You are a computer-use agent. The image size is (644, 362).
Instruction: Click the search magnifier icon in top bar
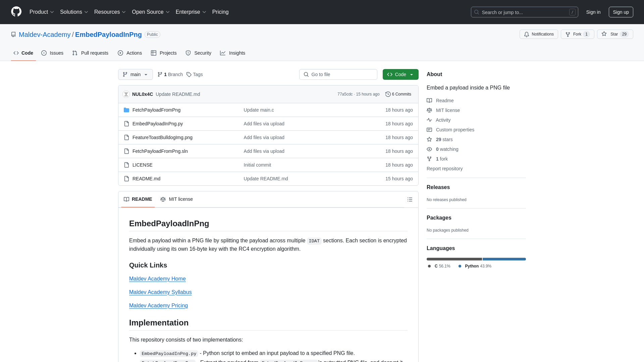[477, 12]
